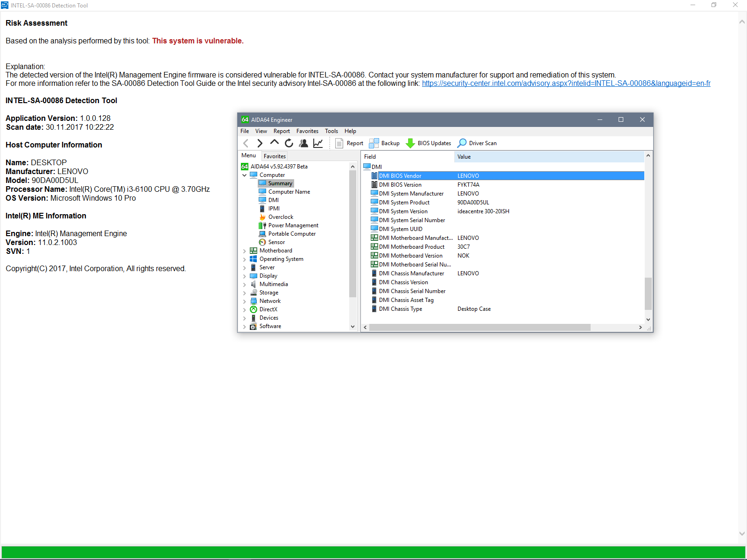Open BIOS Updates from toolbar
The image size is (747, 560).
coord(429,143)
